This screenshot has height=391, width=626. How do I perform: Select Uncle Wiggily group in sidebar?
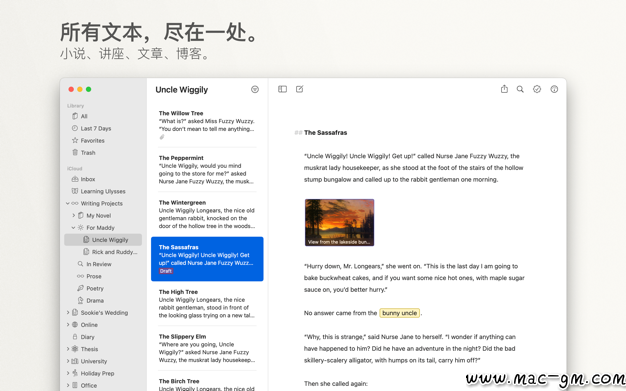(103, 240)
